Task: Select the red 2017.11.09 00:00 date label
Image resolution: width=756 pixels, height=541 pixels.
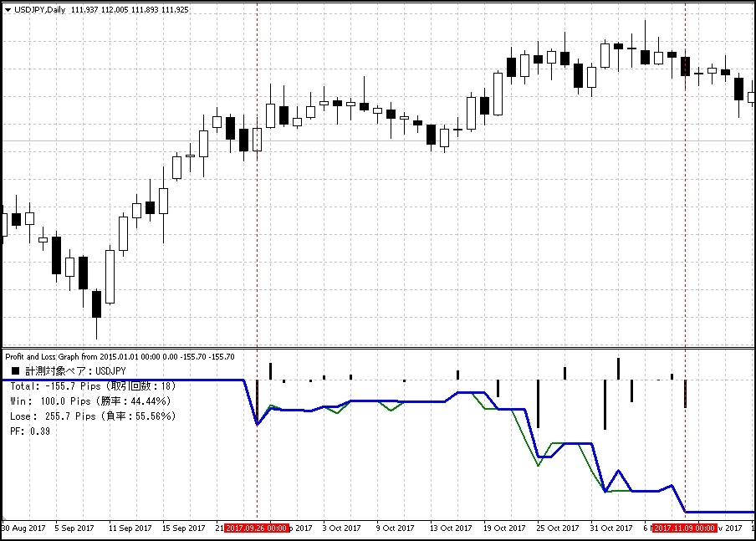Action: 684,528
